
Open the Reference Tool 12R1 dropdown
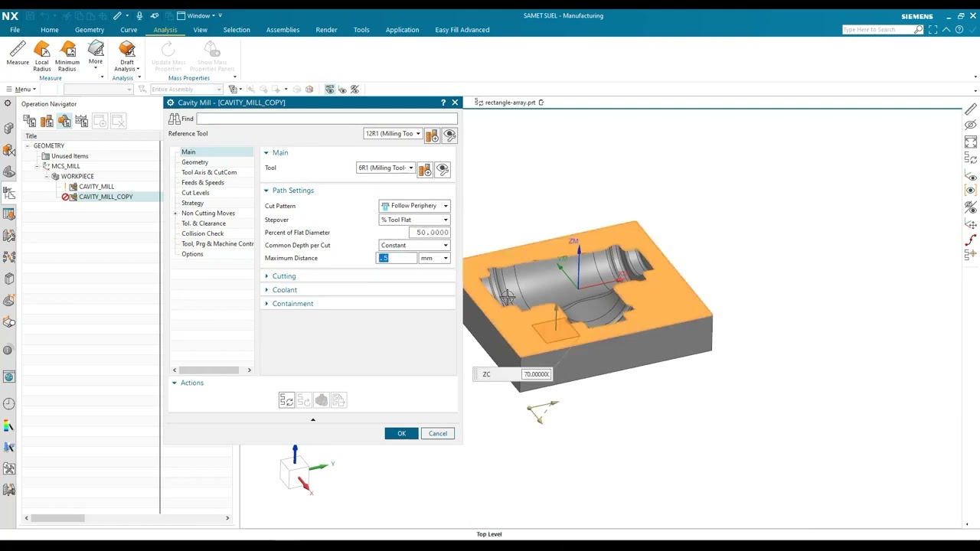tap(393, 134)
